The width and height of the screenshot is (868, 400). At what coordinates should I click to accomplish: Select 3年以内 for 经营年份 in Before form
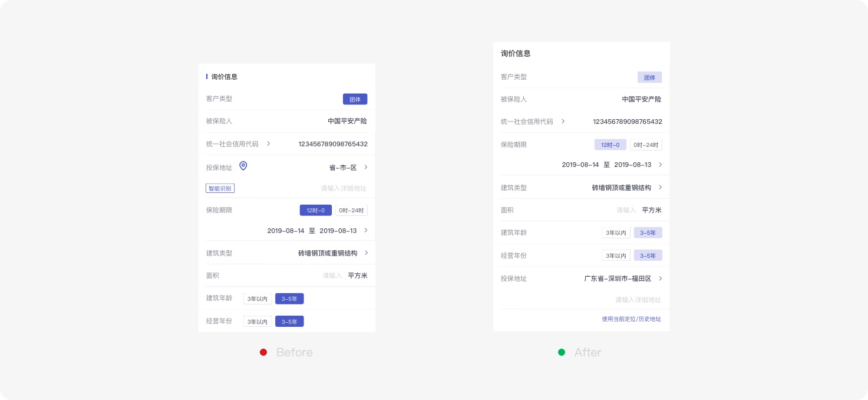pyautogui.click(x=258, y=322)
